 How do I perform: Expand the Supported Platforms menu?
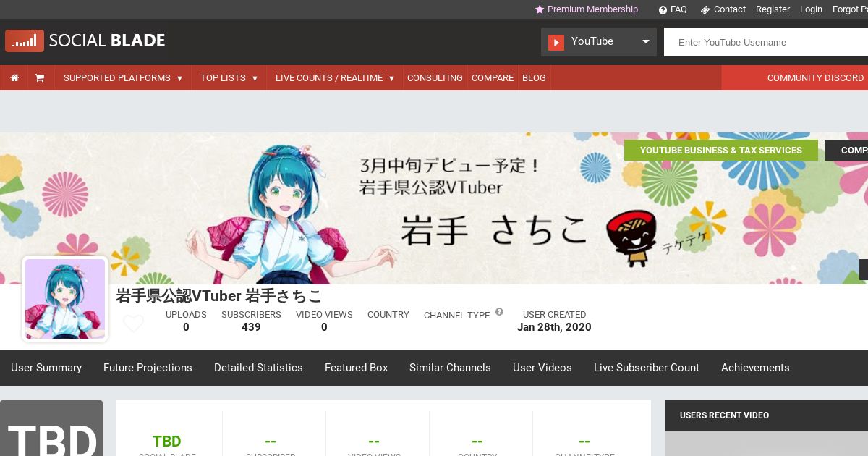(x=123, y=78)
